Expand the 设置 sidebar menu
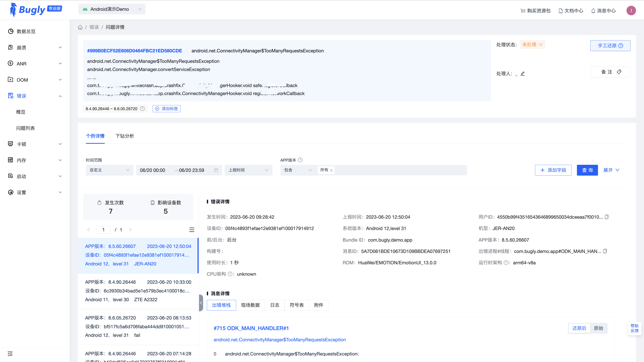Viewport: 644px width, 362px height. tap(35, 192)
